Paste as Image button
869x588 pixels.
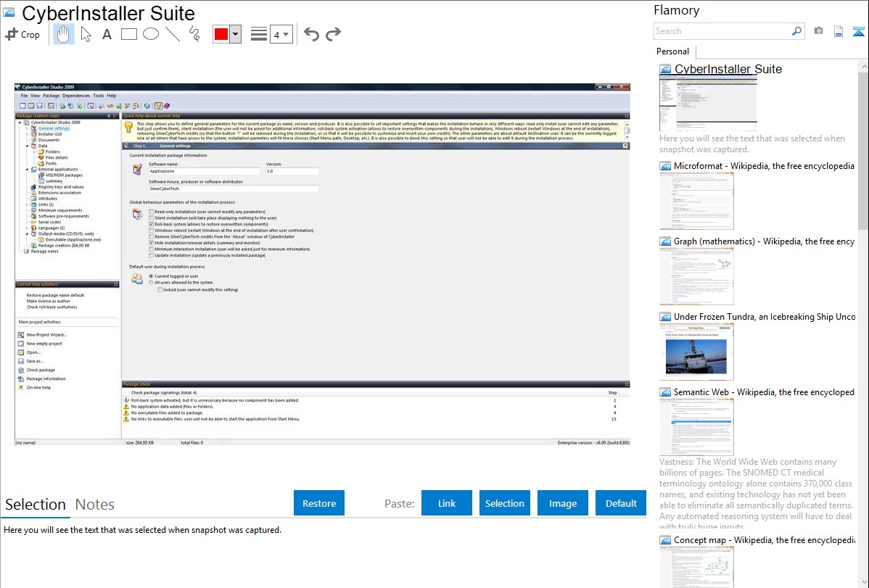click(562, 503)
